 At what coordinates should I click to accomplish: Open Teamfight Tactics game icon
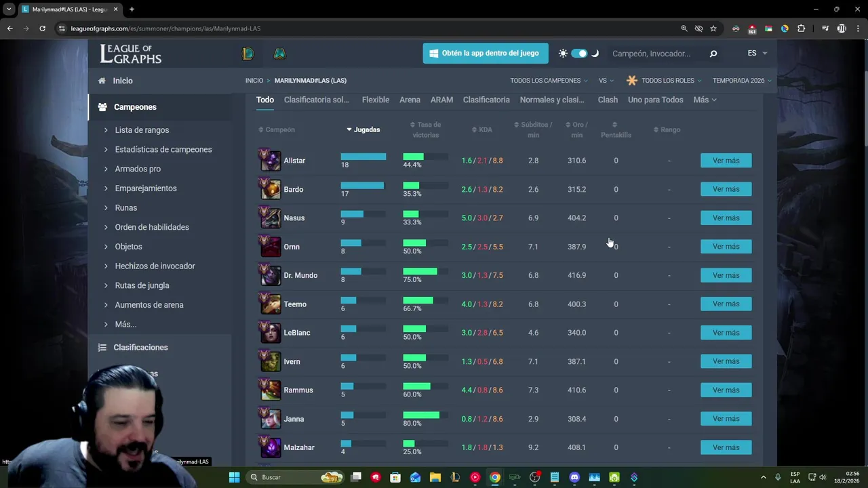(x=279, y=54)
